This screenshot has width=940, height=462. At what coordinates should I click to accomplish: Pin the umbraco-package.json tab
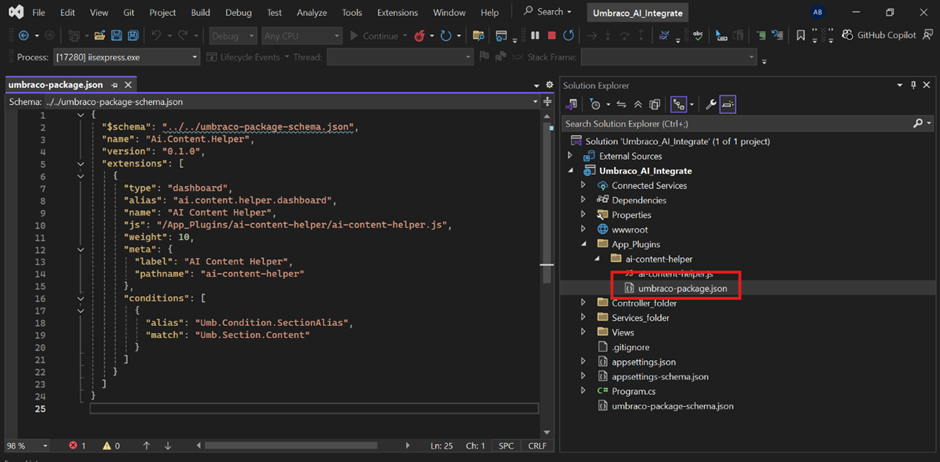(115, 85)
